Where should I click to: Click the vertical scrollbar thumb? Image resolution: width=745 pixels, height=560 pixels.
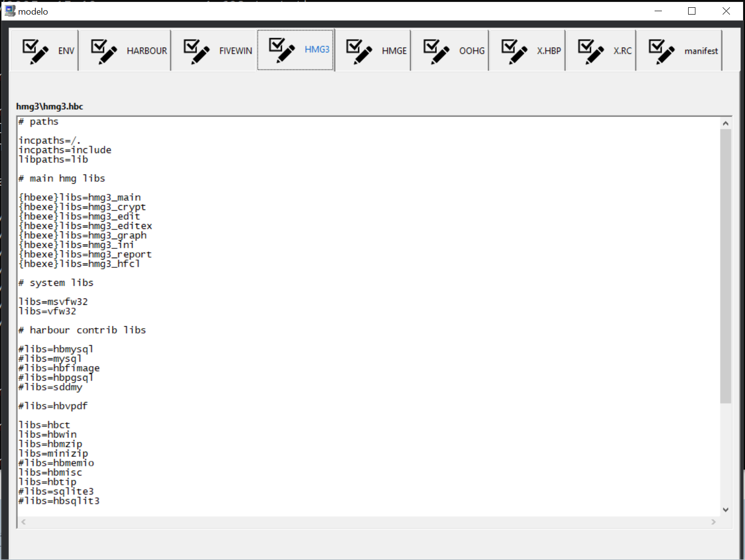click(x=726, y=266)
